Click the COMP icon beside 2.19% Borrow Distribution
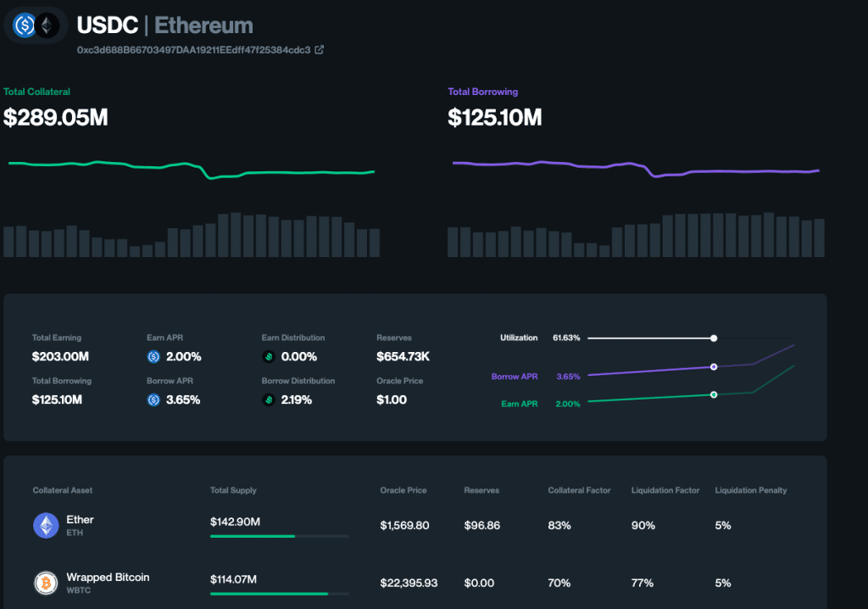The width and height of the screenshot is (868, 609). pyautogui.click(x=269, y=400)
